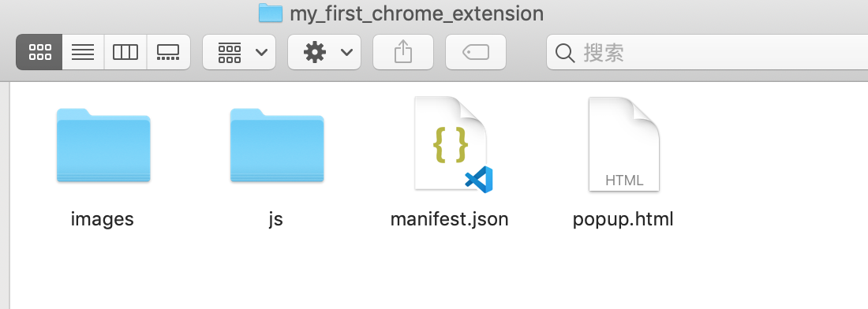
Task: Click the manifest.json file name label
Action: point(450,219)
